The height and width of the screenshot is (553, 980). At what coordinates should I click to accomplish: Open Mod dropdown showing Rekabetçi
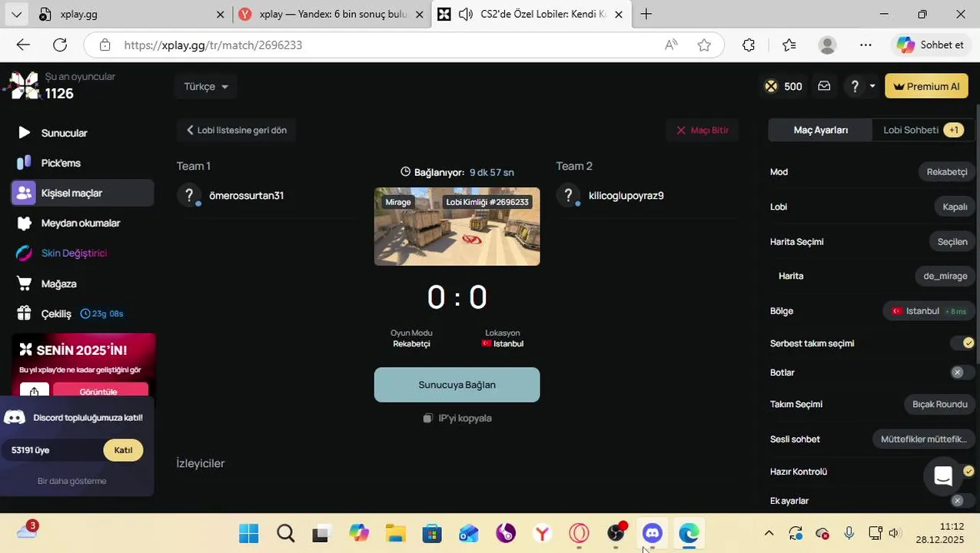point(947,172)
